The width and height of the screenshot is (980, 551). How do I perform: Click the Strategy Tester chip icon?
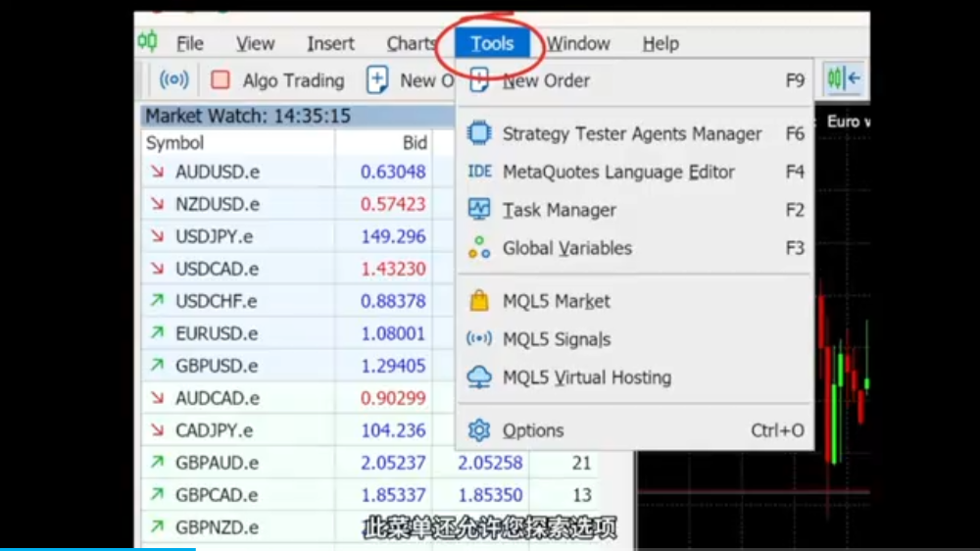tap(479, 133)
